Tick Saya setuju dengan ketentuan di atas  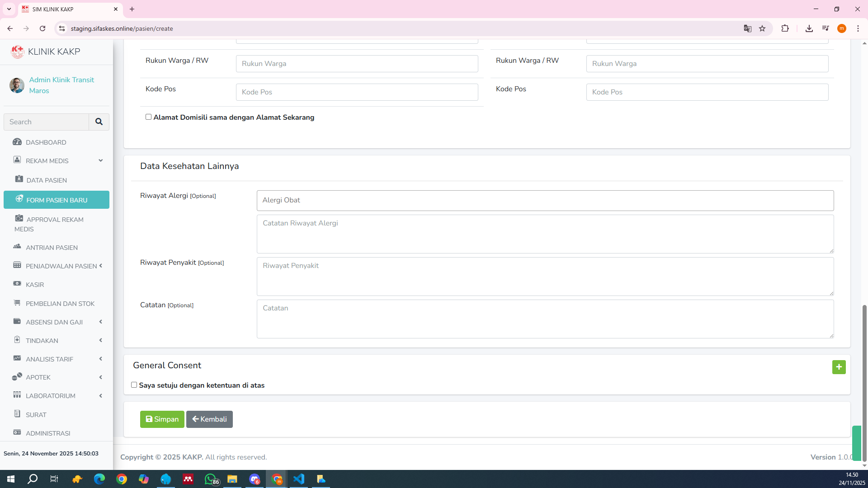point(134,385)
